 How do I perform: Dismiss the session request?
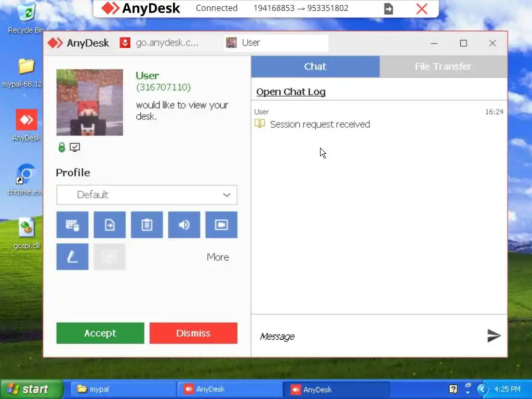click(193, 333)
